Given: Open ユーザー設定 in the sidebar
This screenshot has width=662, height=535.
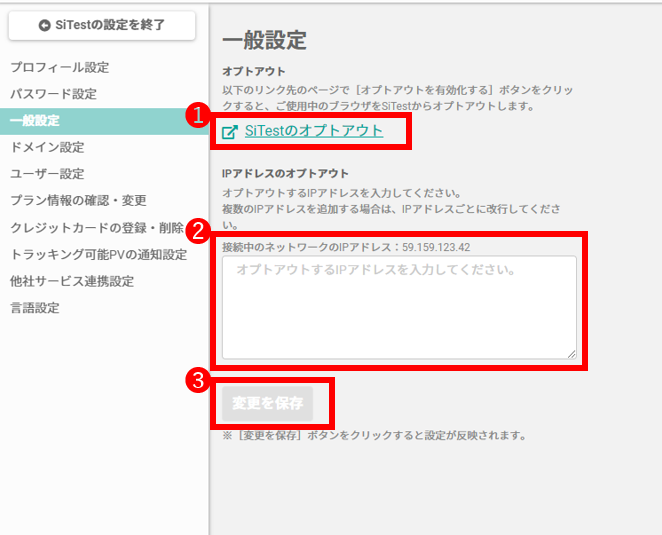Looking at the screenshot, I should tap(47, 174).
